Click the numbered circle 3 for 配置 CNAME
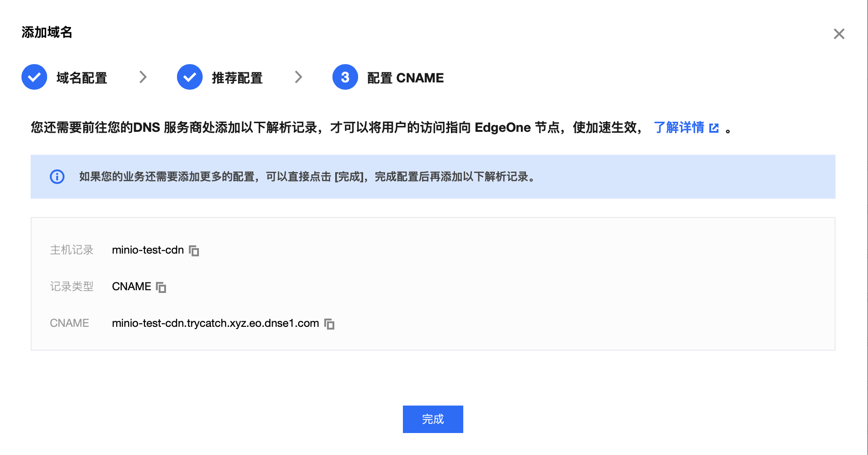 pos(345,77)
